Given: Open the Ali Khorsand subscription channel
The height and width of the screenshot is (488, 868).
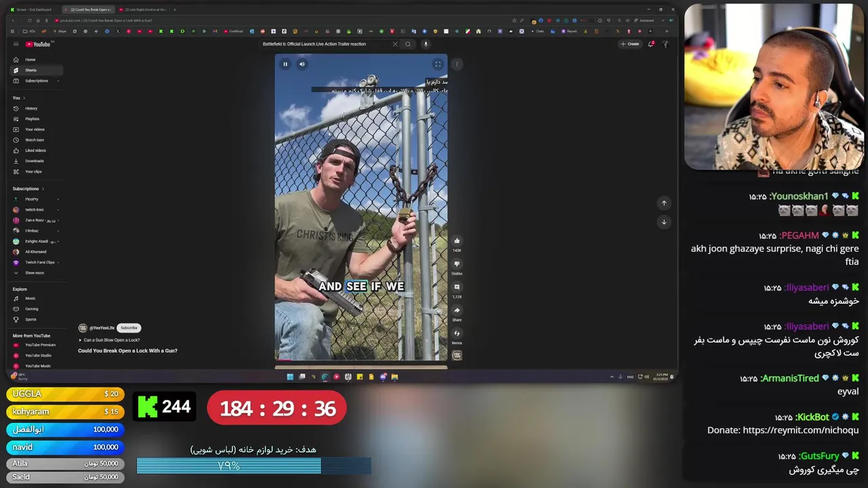Looking at the screenshot, I should pyautogui.click(x=37, y=251).
